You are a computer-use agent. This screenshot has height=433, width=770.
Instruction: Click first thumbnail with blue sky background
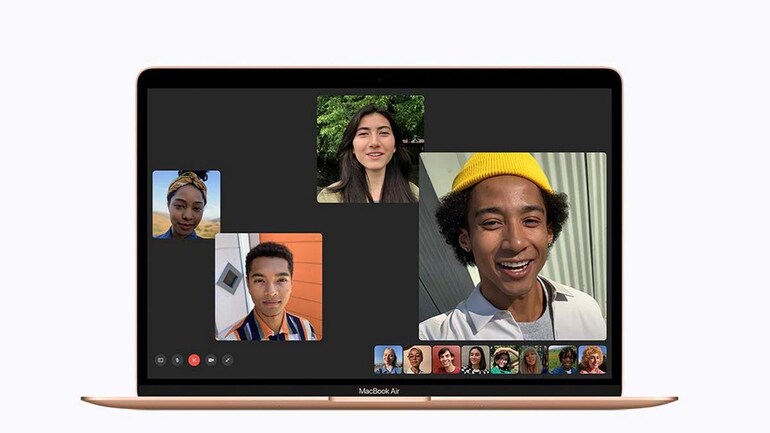388,359
